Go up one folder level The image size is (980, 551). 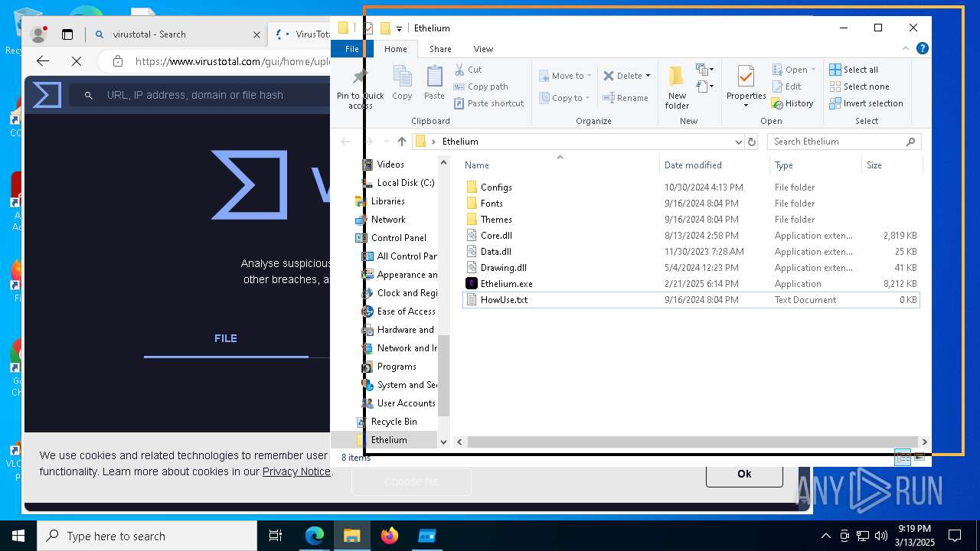click(x=402, y=142)
